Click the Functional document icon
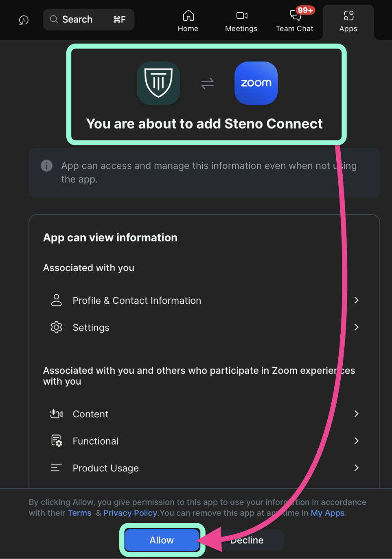This screenshot has height=559, width=392. (x=56, y=441)
